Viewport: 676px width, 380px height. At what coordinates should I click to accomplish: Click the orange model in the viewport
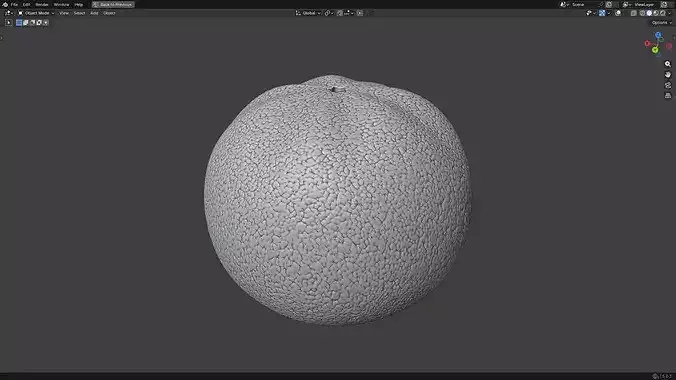[338, 200]
